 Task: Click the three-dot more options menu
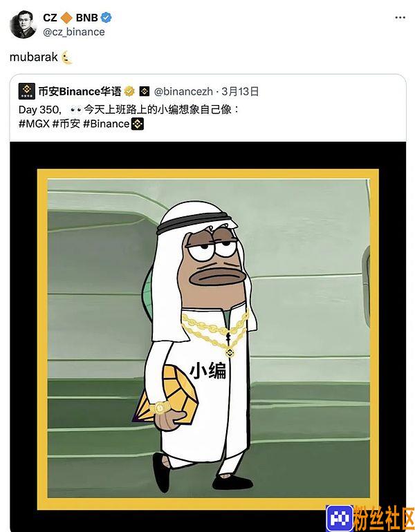click(400, 18)
